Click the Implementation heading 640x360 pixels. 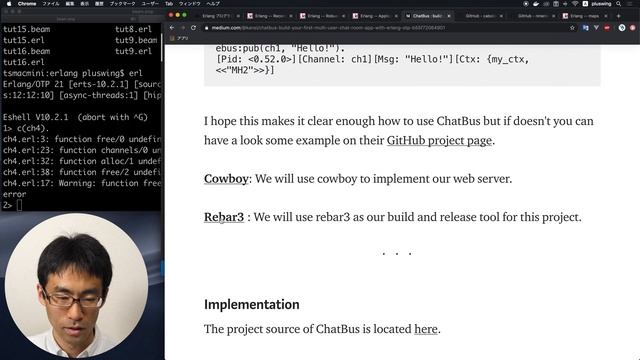point(252,304)
